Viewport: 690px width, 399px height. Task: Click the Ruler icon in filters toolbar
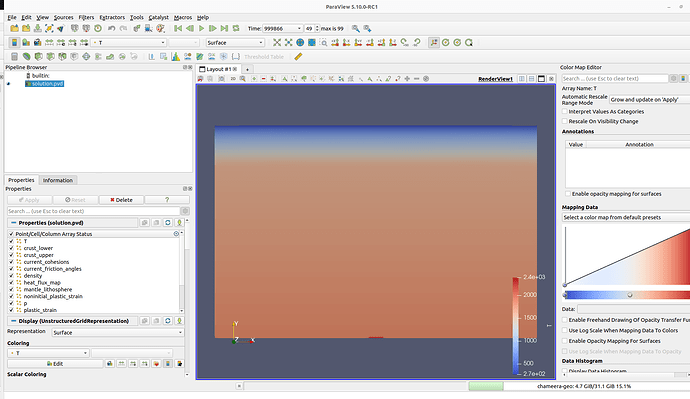[298, 57]
